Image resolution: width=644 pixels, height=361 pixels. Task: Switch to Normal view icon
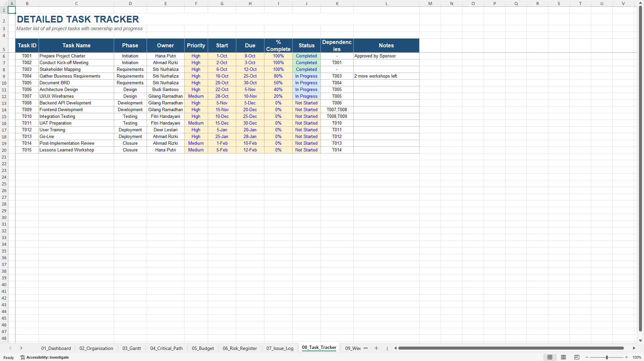click(550, 357)
